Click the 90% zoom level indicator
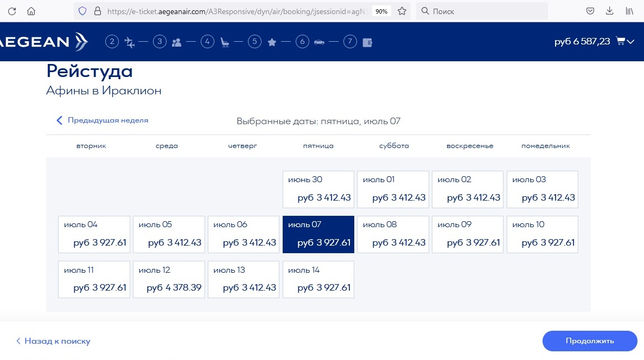 [x=381, y=11]
